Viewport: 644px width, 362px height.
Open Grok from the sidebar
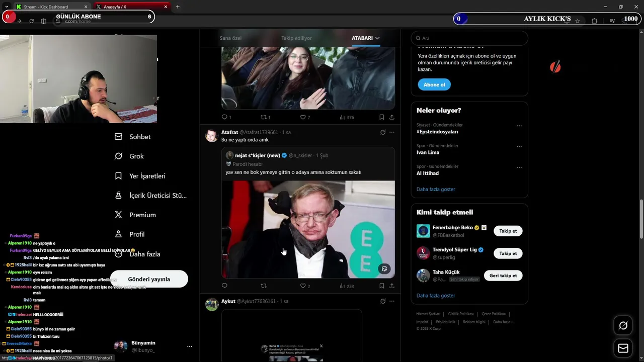(129, 156)
